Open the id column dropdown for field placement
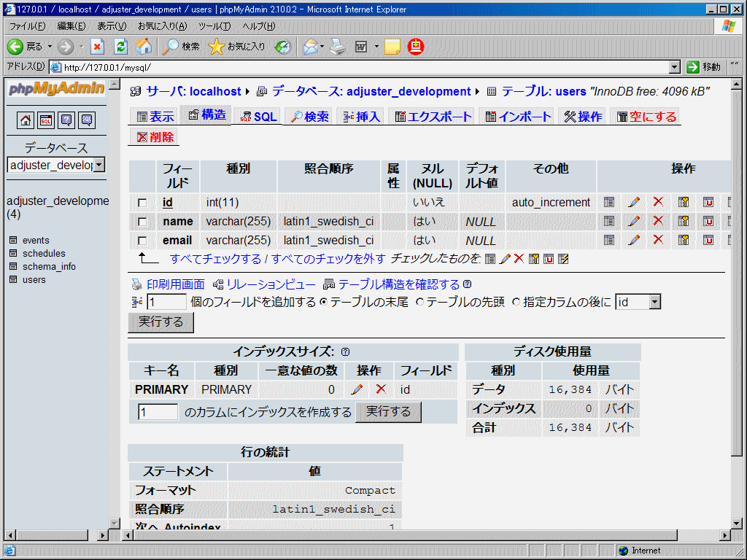This screenshot has height=560, width=747. point(654,301)
